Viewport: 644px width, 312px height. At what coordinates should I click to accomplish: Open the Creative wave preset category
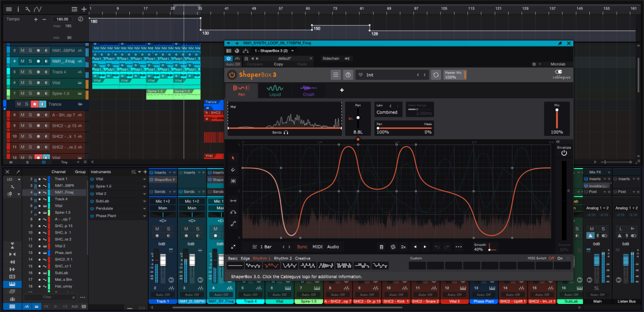tap(302, 258)
